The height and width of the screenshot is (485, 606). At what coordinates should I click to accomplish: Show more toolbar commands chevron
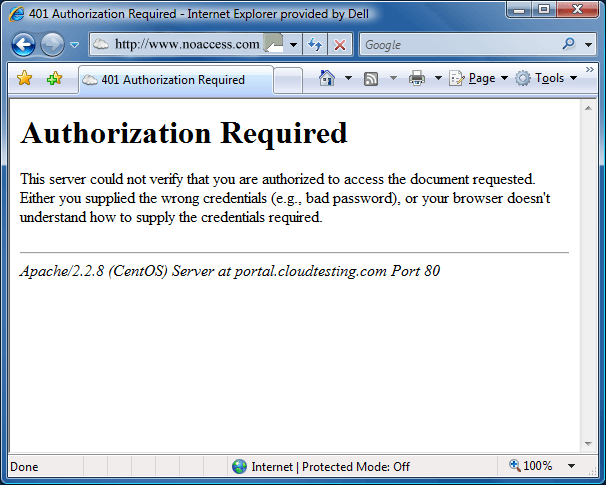tap(590, 70)
